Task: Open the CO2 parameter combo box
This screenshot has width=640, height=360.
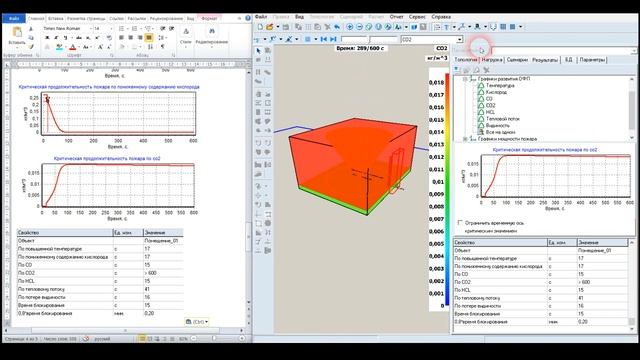Action: (x=432, y=39)
